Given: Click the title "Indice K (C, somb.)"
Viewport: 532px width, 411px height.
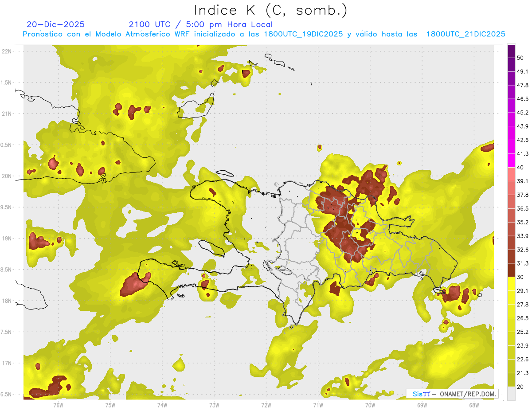Looking at the screenshot, I should pyautogui.click(x=271, y=10).
